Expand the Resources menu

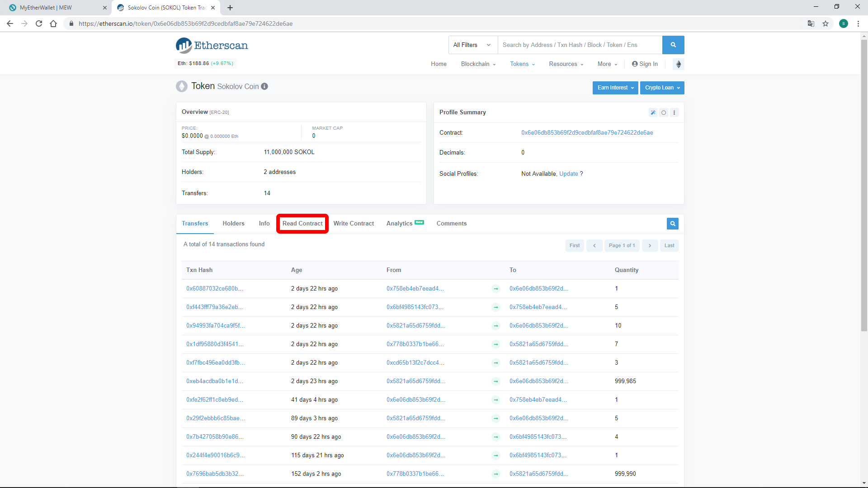[566, 64]
